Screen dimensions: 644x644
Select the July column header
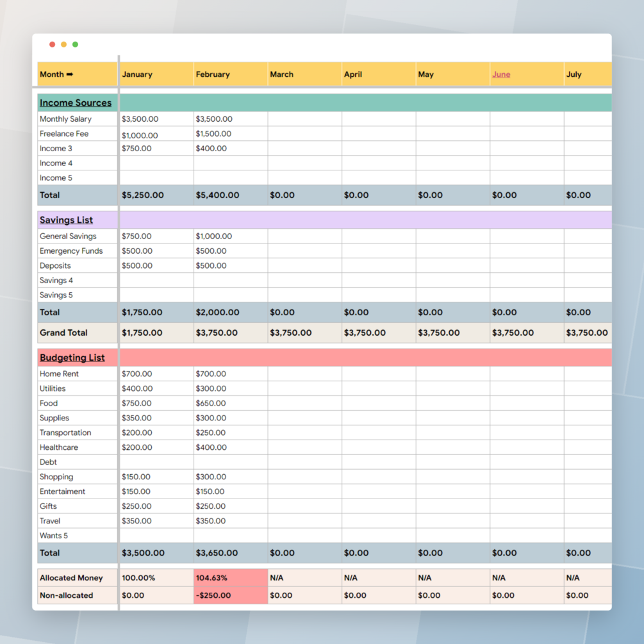[588, 74]
